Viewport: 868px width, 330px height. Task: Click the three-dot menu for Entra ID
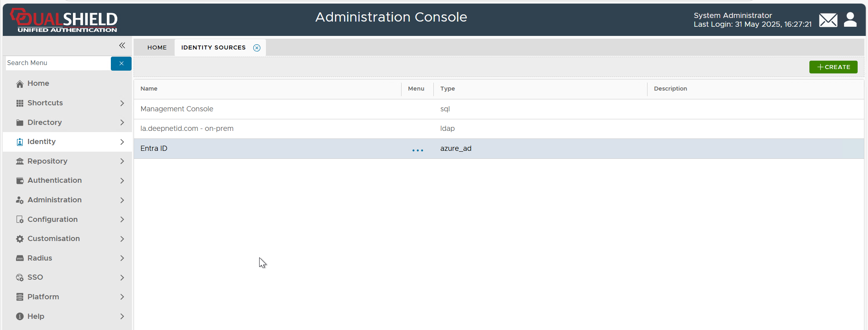pyautogui.click(x=417, y=150)
